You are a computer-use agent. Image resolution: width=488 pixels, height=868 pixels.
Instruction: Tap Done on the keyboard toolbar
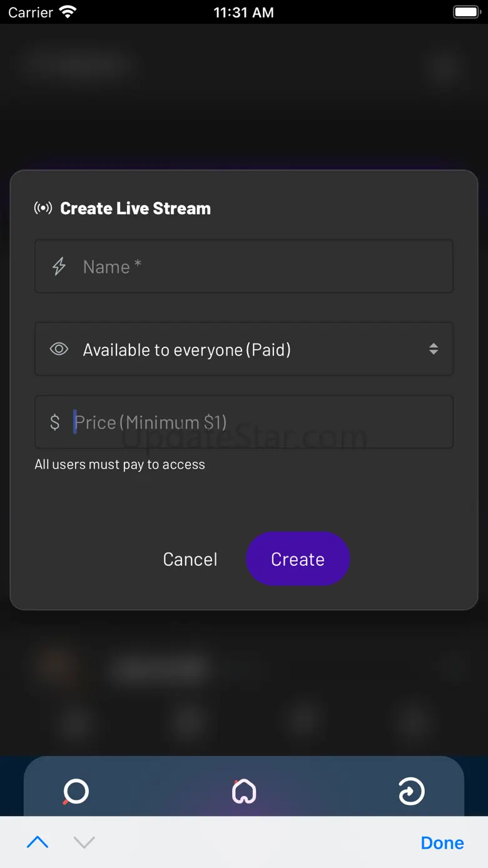442,842
